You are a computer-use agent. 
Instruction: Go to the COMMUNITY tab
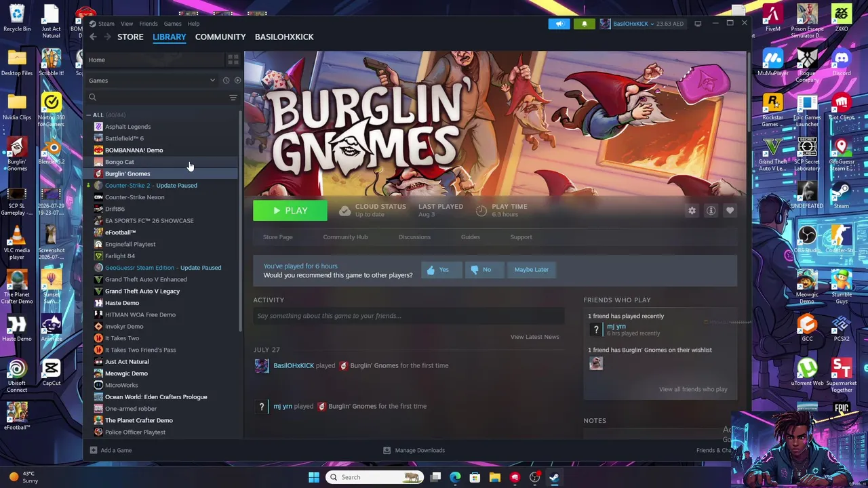click(220, 37)
